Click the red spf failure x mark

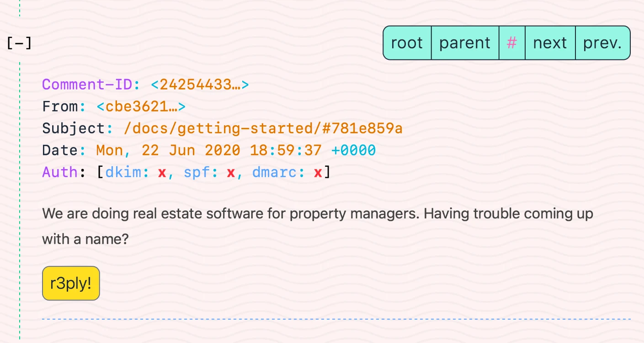pos(230,172)
